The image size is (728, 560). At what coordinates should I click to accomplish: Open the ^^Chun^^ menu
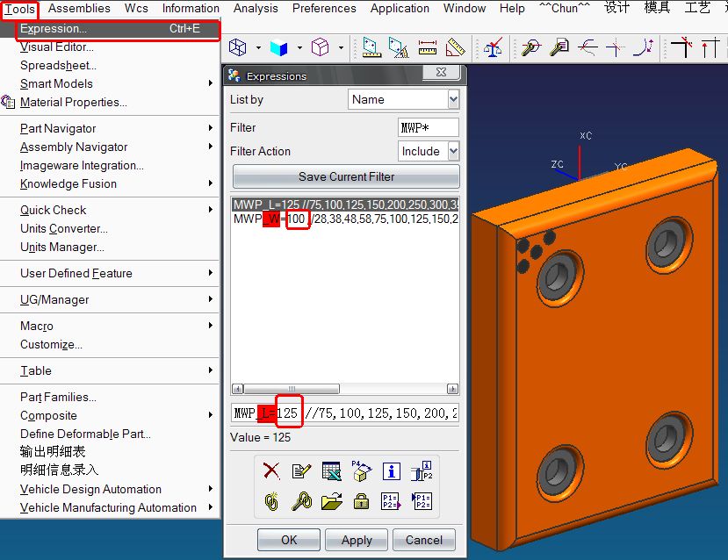pos(564,9)
